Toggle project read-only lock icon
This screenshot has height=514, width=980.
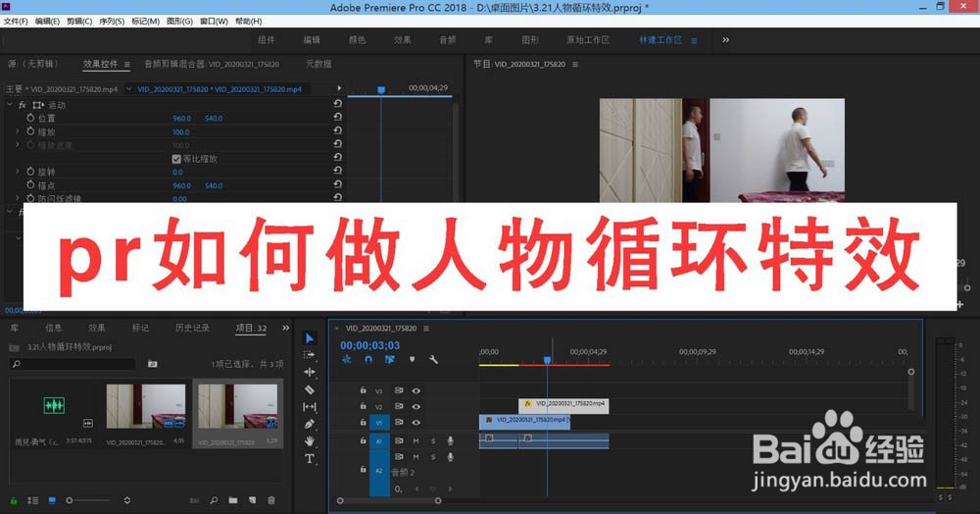click(13, 500)
